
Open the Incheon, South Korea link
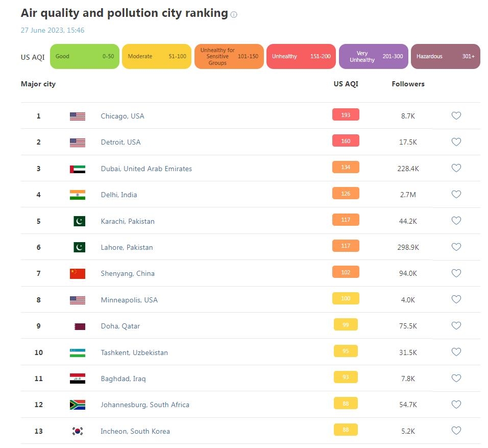[x=135, y=432]
